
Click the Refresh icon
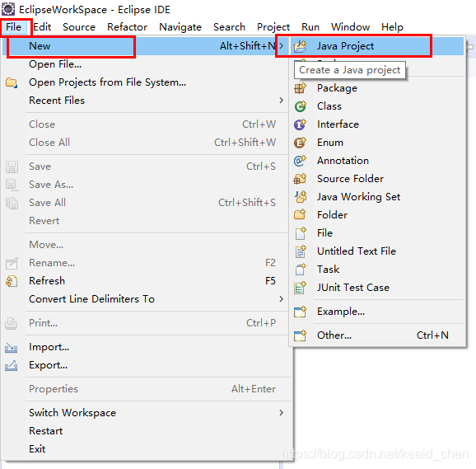tap(12, 281)
